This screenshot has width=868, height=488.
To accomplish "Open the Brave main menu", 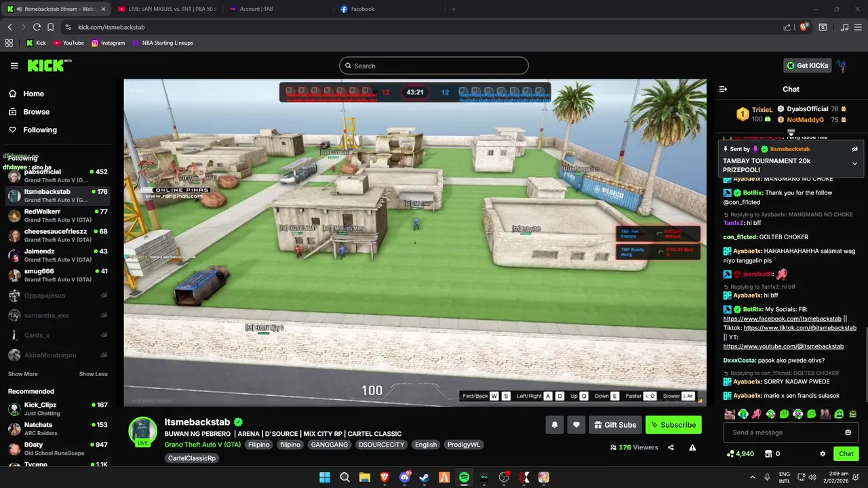I will point(859,27).
